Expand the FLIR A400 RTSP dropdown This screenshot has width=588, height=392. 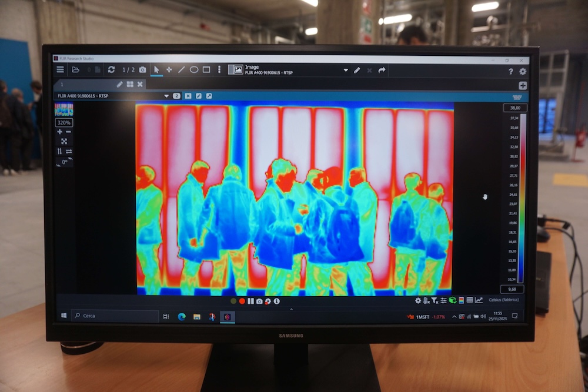coord(166,96)
